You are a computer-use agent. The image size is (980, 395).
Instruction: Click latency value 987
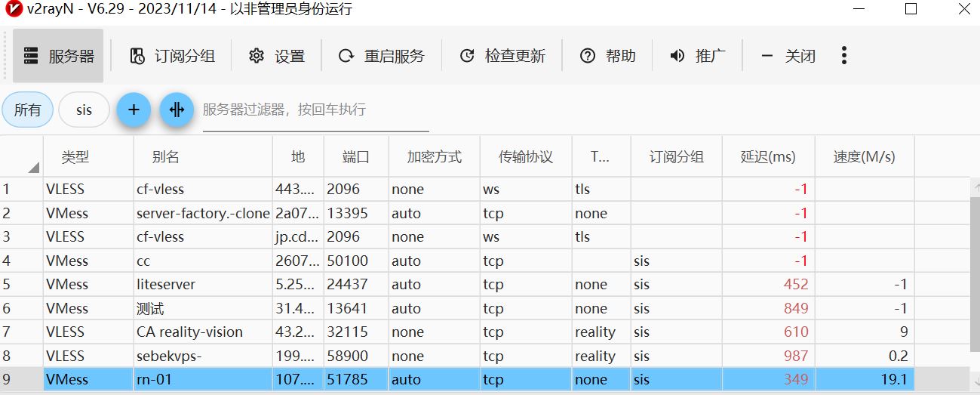pyautogui.click(x=796, y=356)
